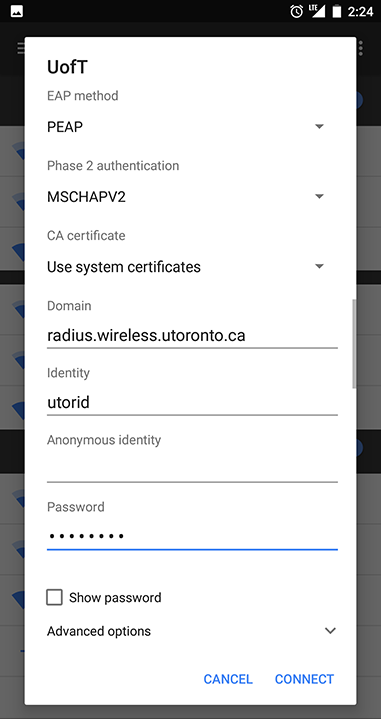Tap the alarm clock status icon
The width and height of the screenshot is (381, 719).
(297, 11)
